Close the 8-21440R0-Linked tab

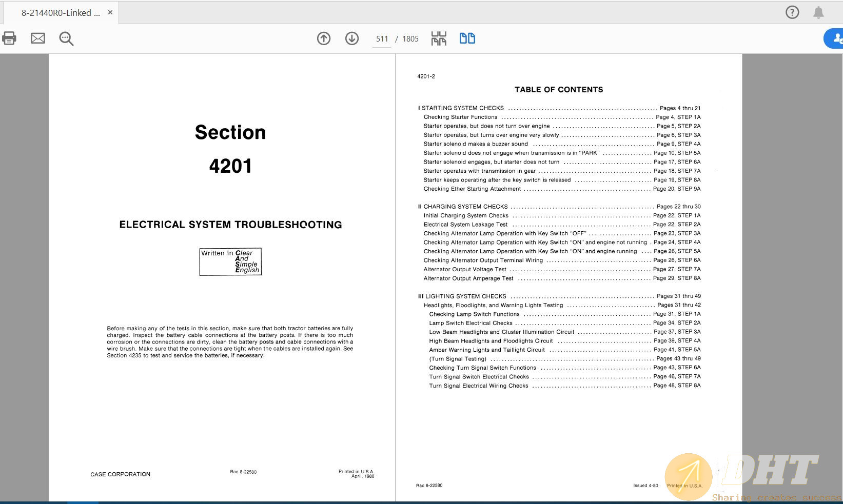click(x=110, y=13)
